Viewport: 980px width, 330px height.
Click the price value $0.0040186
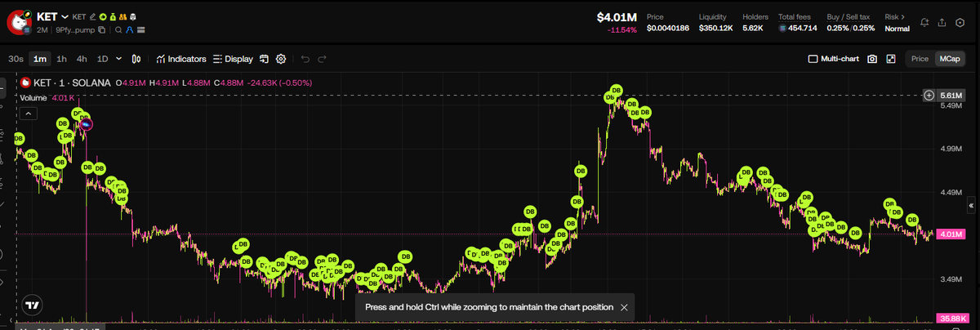tap(668, 28)
